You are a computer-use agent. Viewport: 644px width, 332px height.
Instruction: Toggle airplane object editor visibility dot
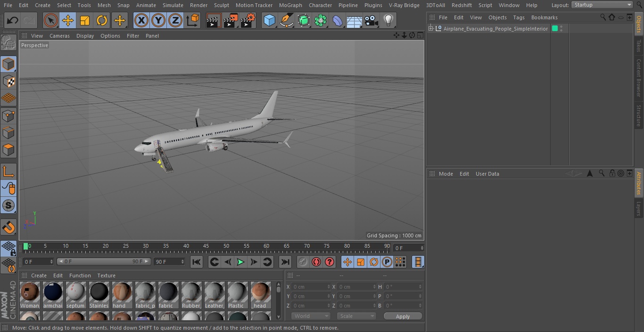click(561, 27)
